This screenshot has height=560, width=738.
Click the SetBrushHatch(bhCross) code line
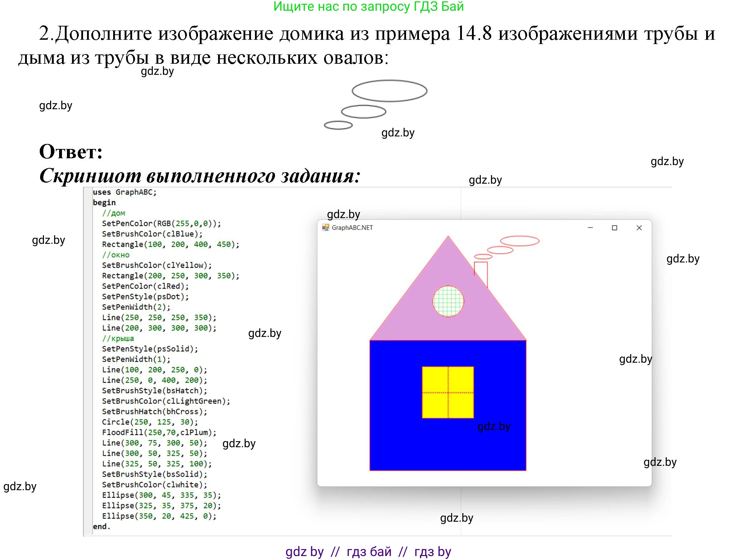(x=154, y=412)
